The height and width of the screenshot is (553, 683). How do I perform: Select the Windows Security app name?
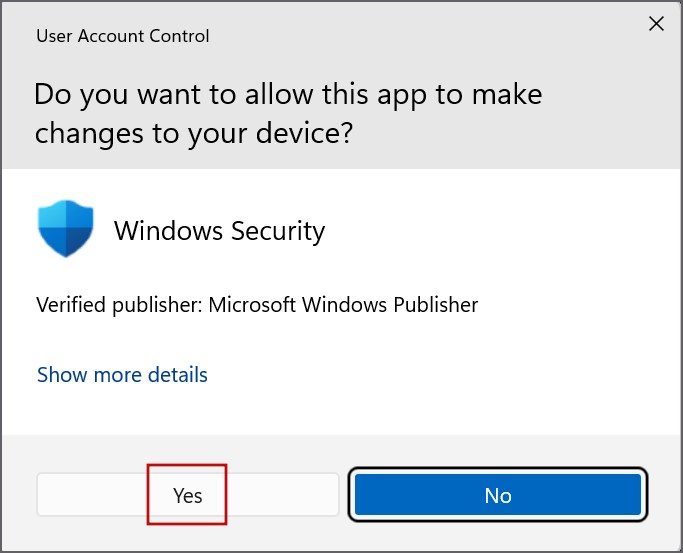pyautogui.click(x=219, y=231)
